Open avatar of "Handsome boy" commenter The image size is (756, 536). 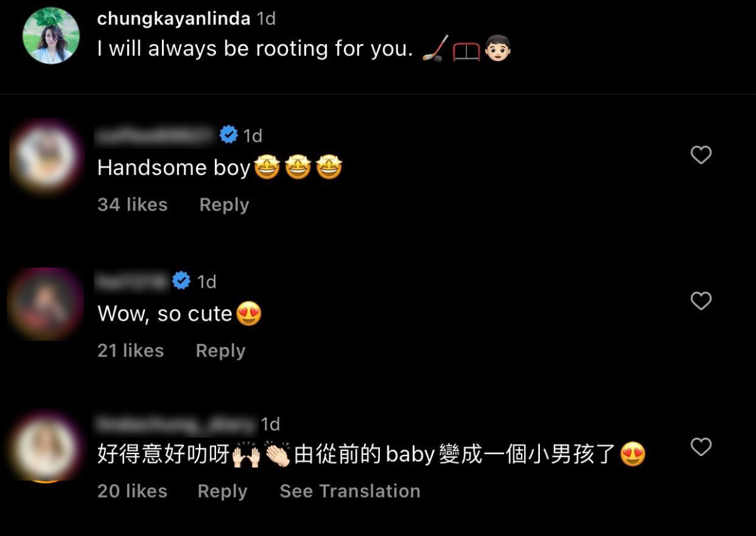point(45,155)
